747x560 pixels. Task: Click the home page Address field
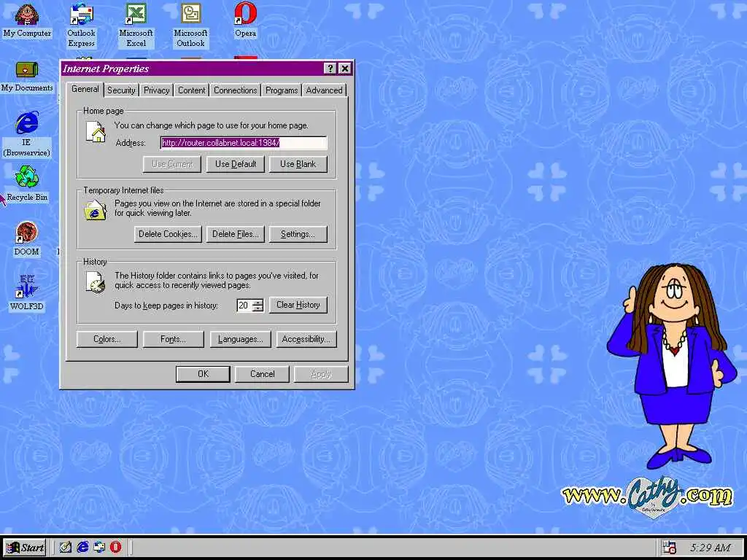coord(244,142)
